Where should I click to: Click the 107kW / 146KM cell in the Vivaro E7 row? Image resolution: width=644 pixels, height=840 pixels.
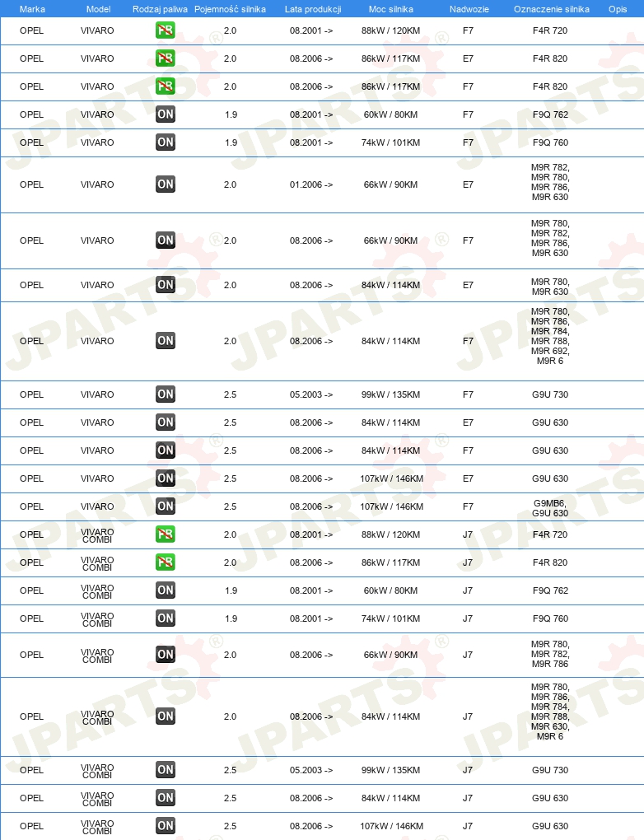tap(391, 478)
